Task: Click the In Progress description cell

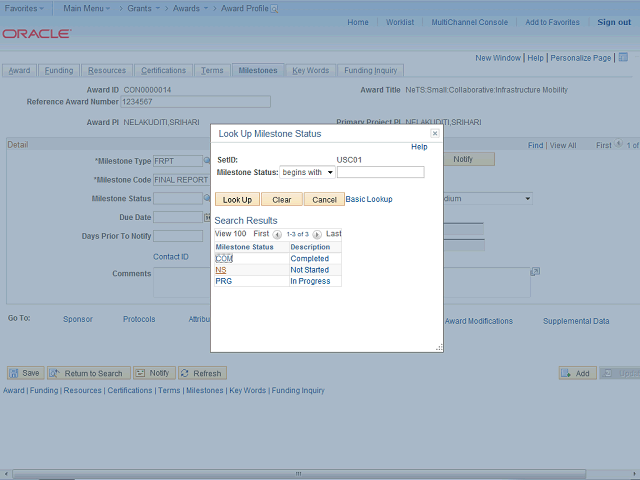Action: pos(310,281)
